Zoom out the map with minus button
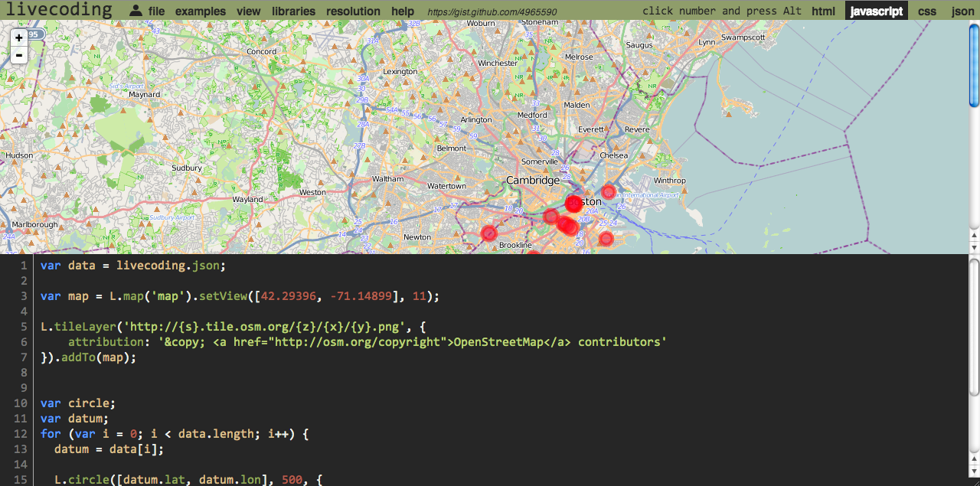 [x=19, y=55]
